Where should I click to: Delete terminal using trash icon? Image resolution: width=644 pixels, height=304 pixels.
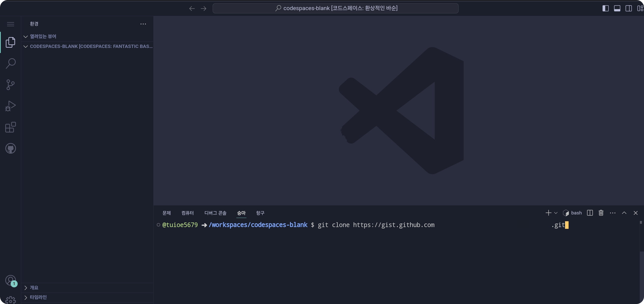(x=601, y=213)
